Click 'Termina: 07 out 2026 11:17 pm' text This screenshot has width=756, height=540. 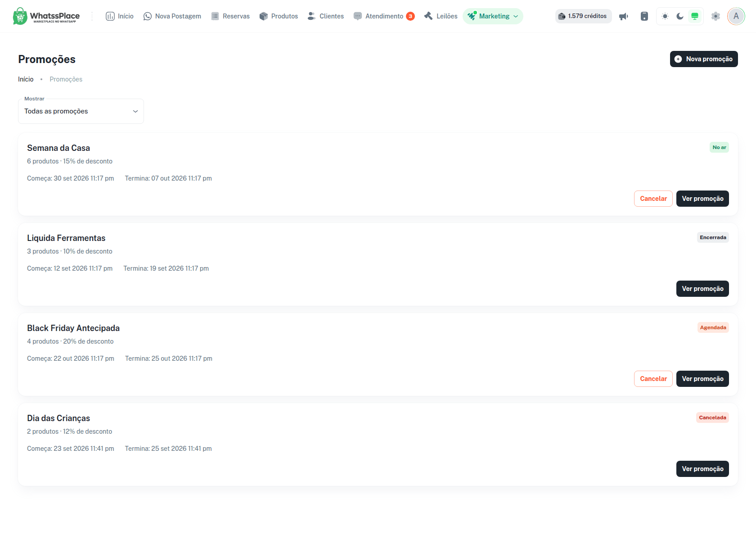[168, 178]
